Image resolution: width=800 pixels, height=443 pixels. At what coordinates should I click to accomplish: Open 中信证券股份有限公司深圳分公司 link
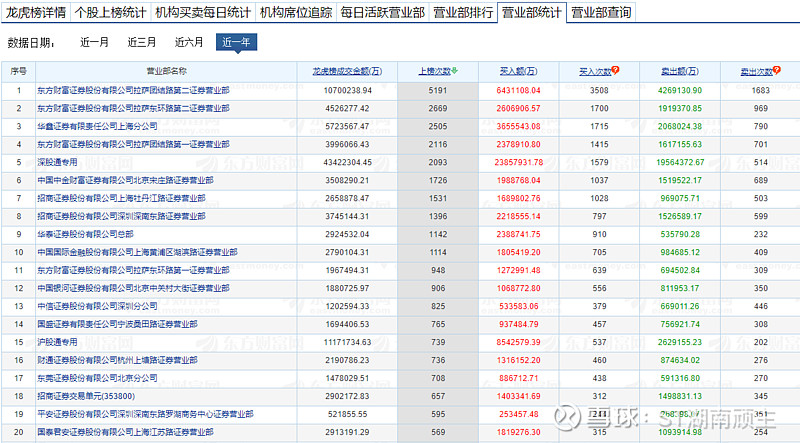(97, 306)
